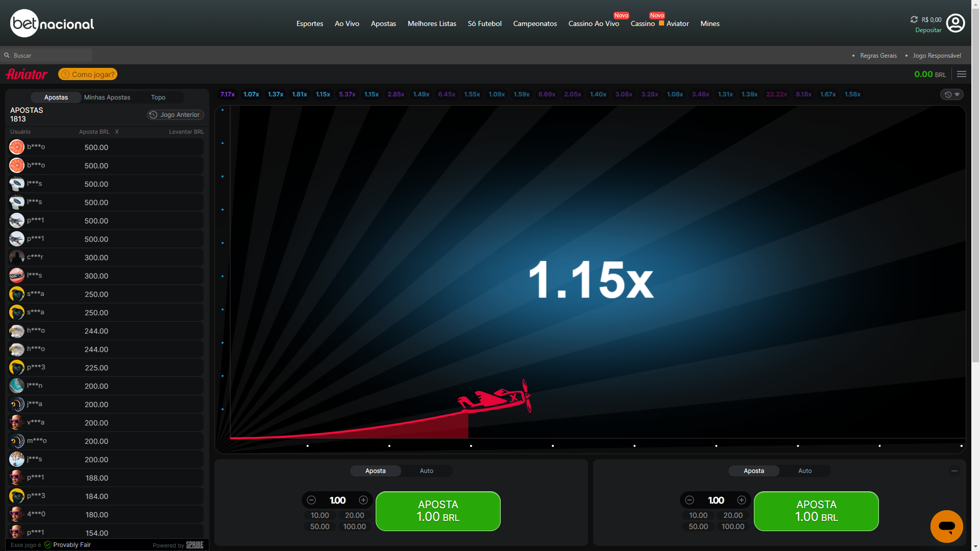
Task: Open the Apostas tab in sidebar
Action: [x=56, y=97]
